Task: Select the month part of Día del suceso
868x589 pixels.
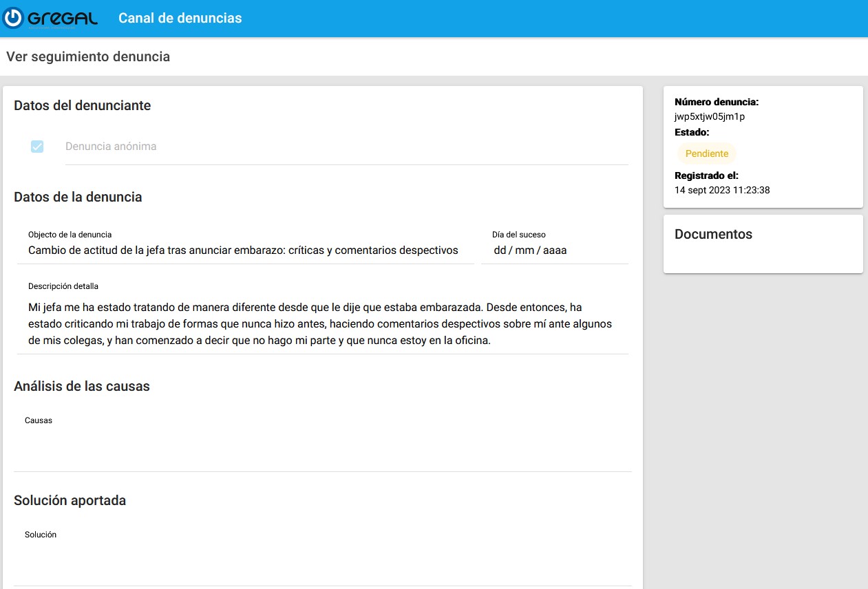Action: tap(525, 250)
